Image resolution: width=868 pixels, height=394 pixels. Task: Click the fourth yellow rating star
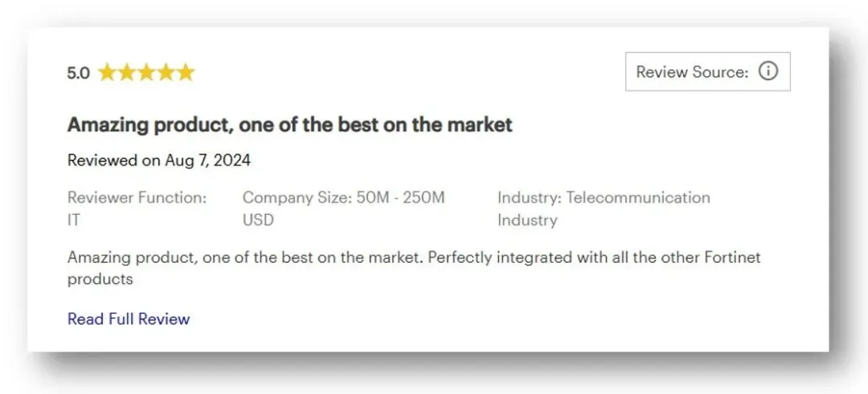pos(166,73)
